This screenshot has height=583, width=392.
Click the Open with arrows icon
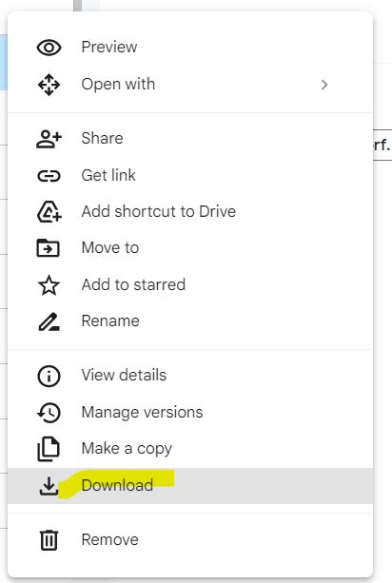coord(49,85)
